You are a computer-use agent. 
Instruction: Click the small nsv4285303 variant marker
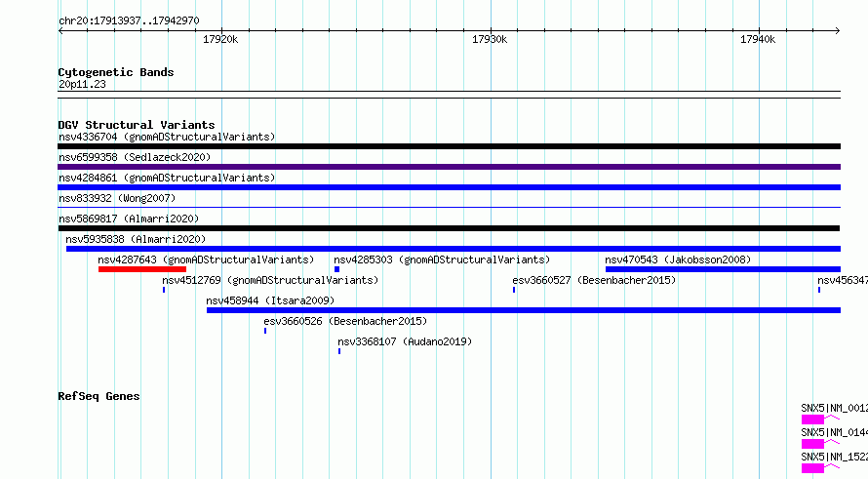(336, 269)
